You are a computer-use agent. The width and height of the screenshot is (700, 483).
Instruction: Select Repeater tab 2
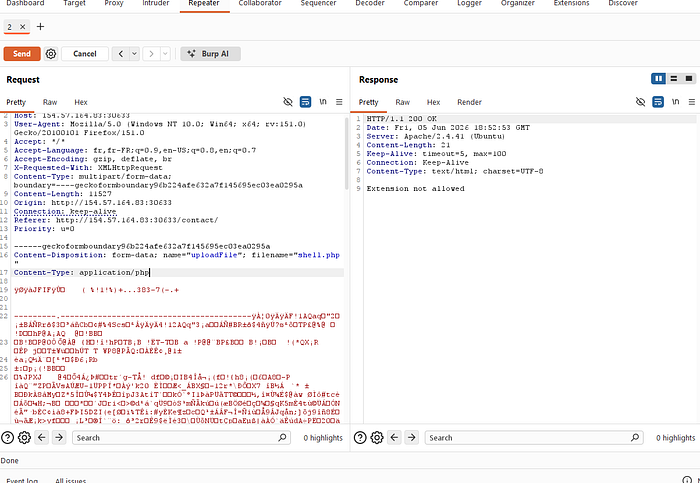tap(10, 27)
